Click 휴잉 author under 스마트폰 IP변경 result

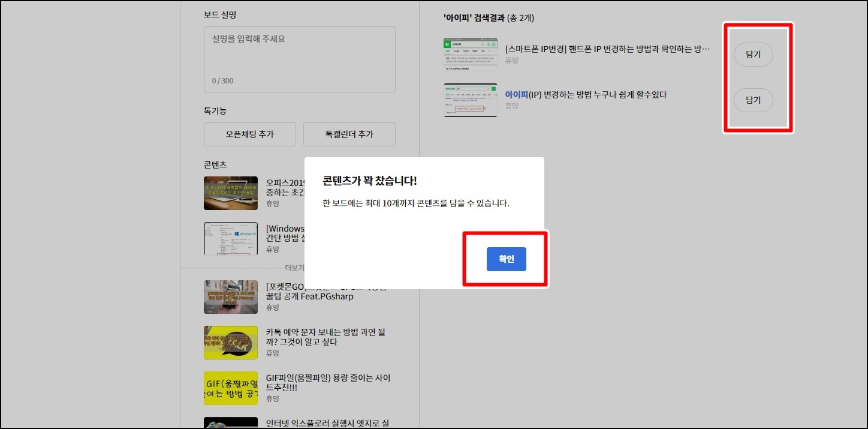511,60
